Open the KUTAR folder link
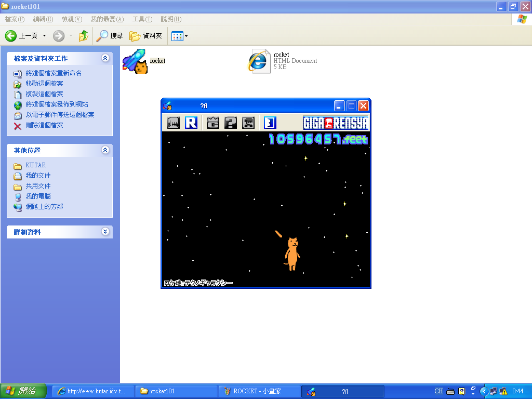Image resolution: width=532 pixels, height=399 pixels. coord(36,165)
